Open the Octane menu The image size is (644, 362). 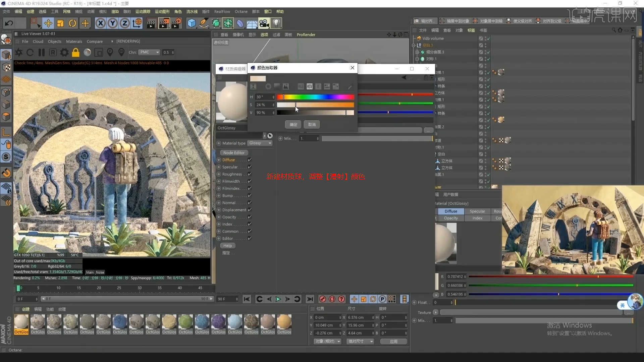(x=241, y=11)
